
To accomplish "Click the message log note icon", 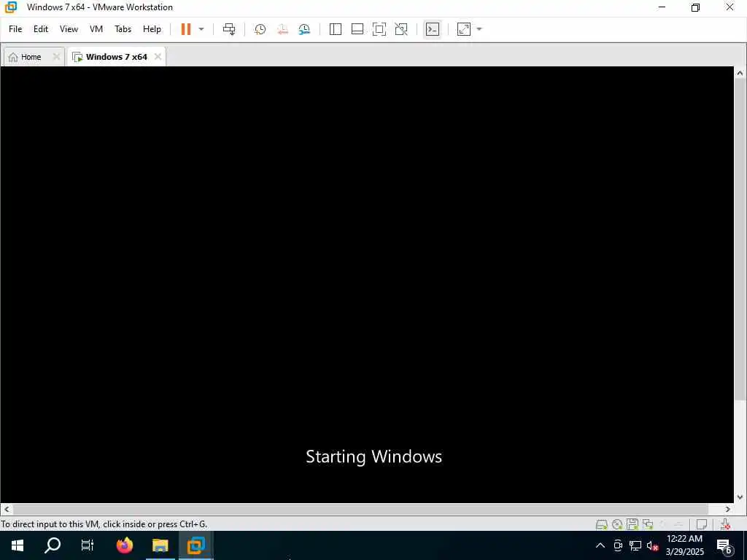I will [701, 524].
